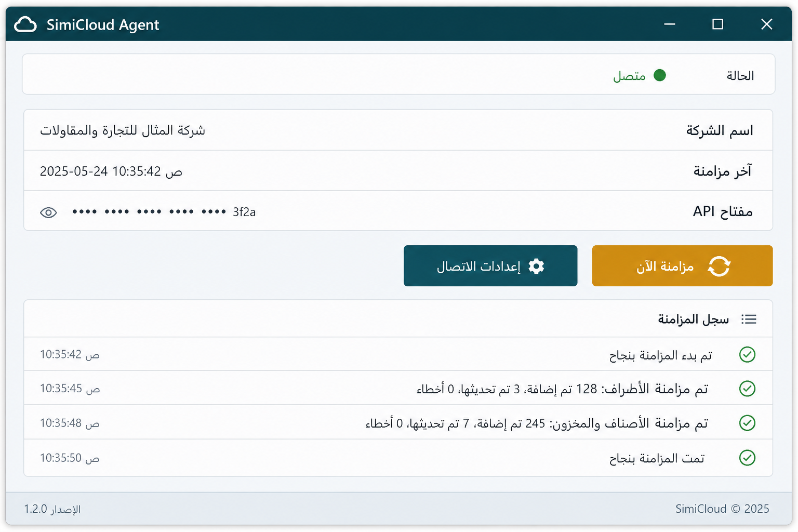Click checkmark icon for تم بدء المزامنة بنجاح
The image size is (798, 532).
(747, 355)
